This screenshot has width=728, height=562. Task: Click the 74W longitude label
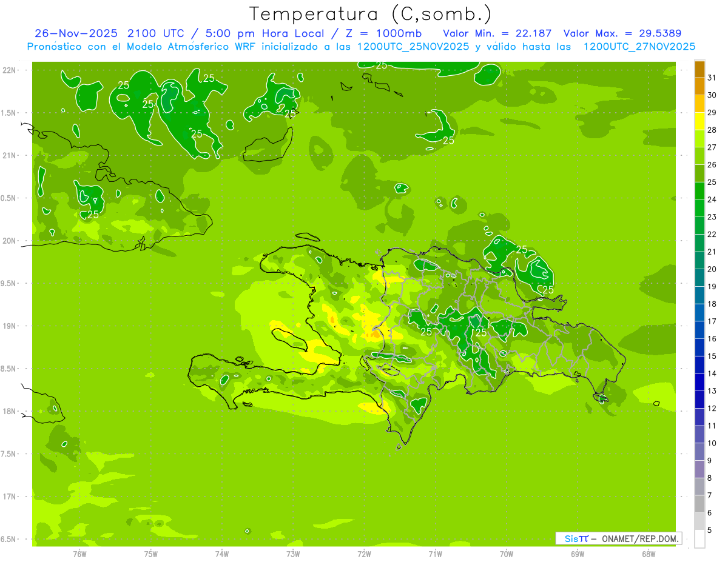click(222, 554)
